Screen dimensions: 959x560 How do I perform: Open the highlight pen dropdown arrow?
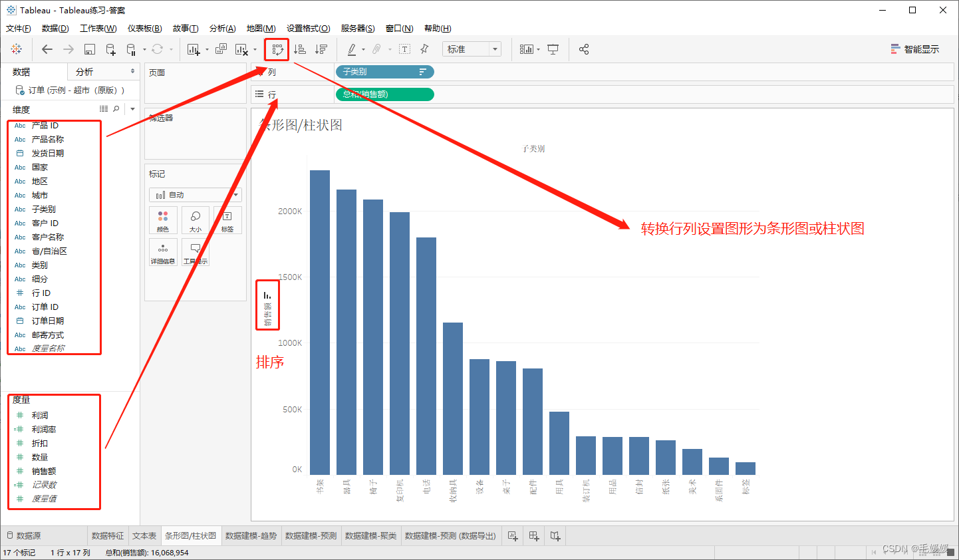coord(363,49)
